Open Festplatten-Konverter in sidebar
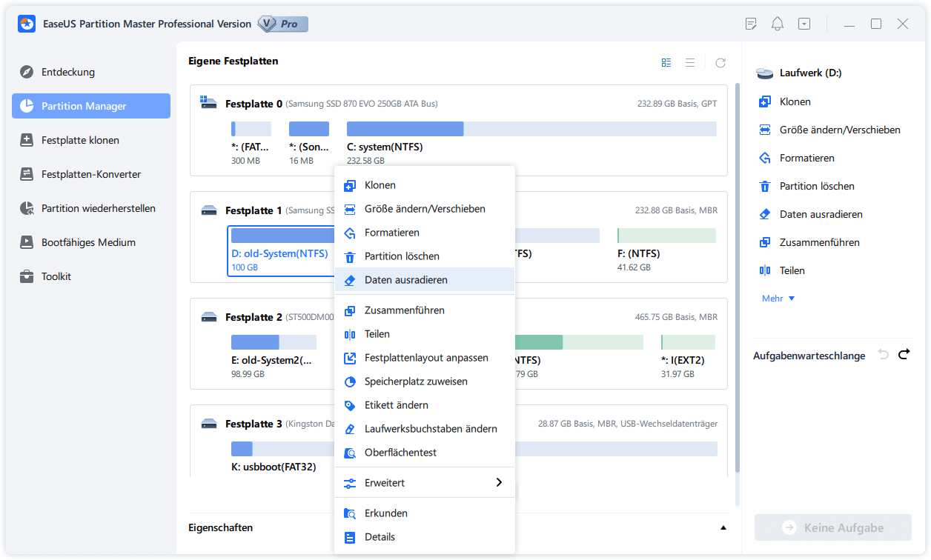 pos(91,174)
